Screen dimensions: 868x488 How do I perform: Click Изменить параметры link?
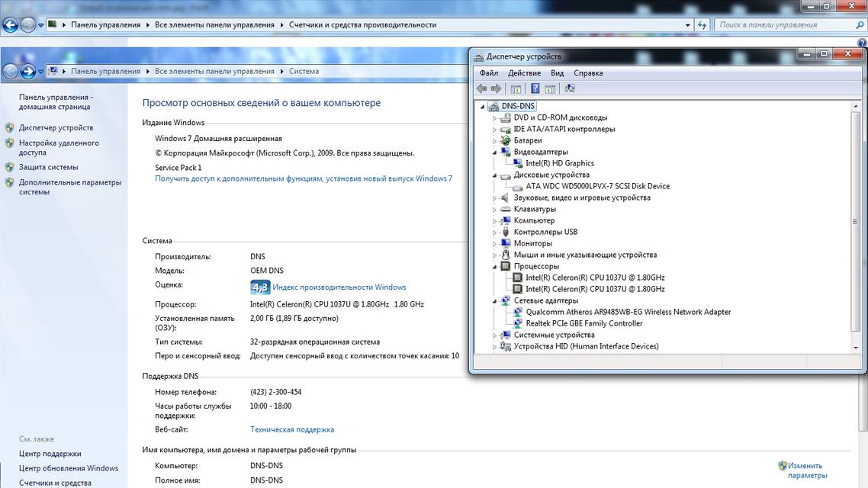coord(807,470)
